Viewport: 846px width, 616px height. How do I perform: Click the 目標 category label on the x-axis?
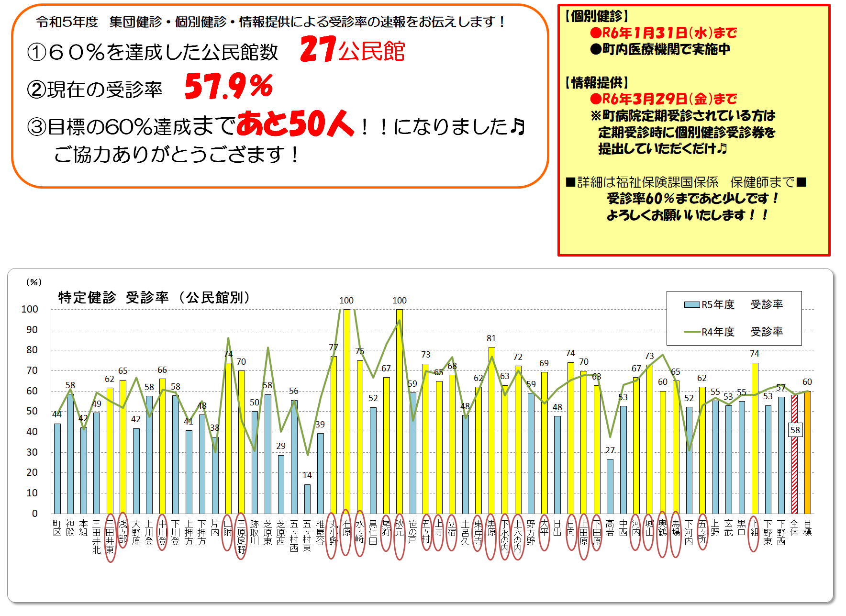[808, 528]
